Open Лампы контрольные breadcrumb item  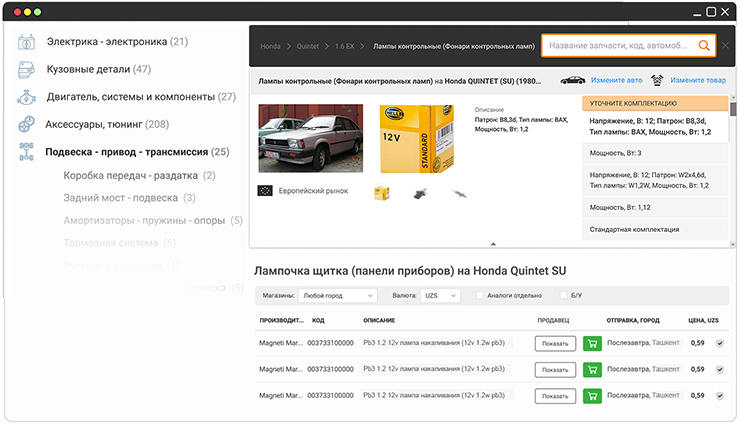pos(454,46)
